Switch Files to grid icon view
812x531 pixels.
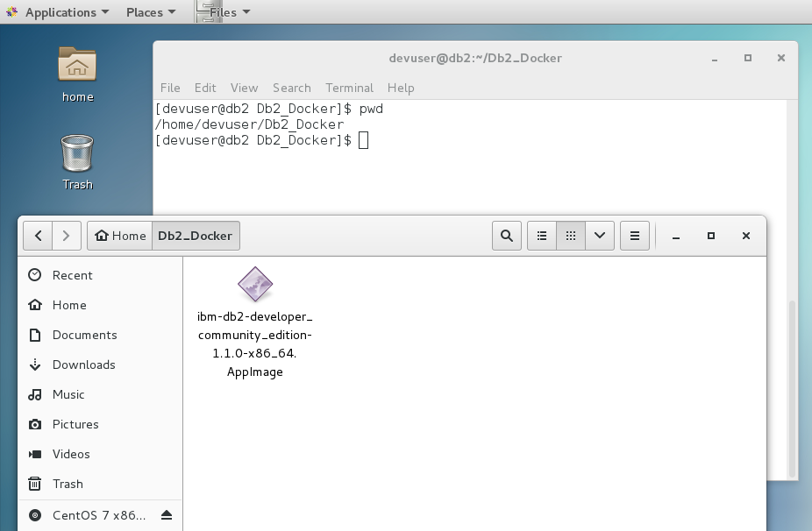(x=571, y=236)
